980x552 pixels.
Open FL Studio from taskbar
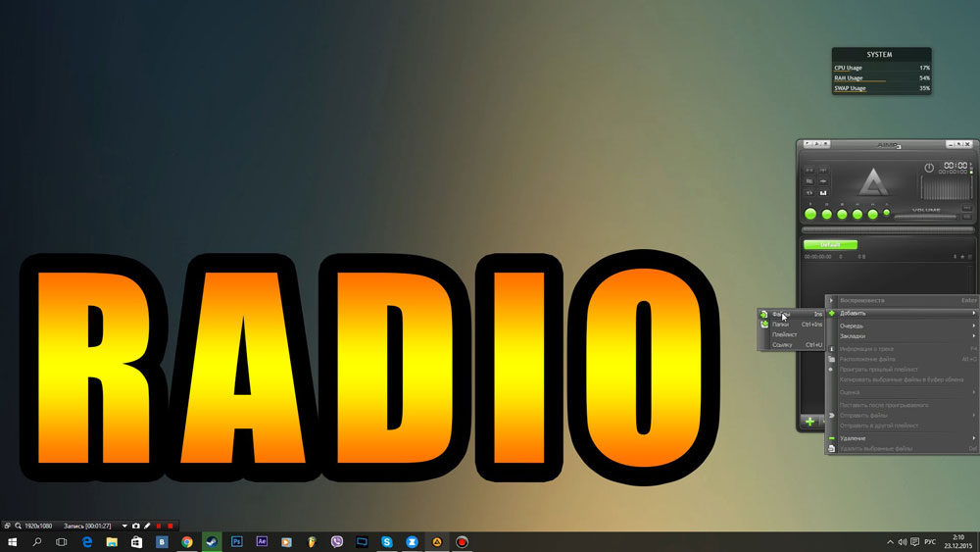pos(312,542)
